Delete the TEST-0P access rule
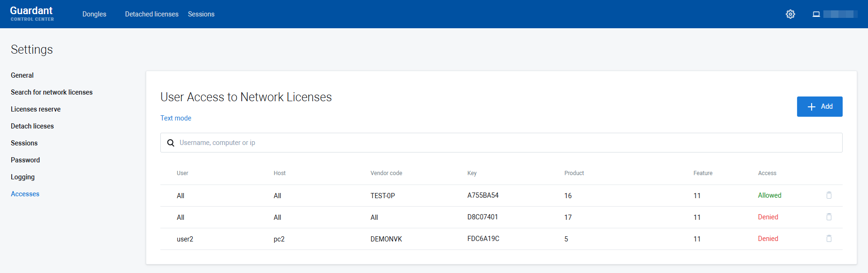Viewport: 868px width, 273px height. 829,195
